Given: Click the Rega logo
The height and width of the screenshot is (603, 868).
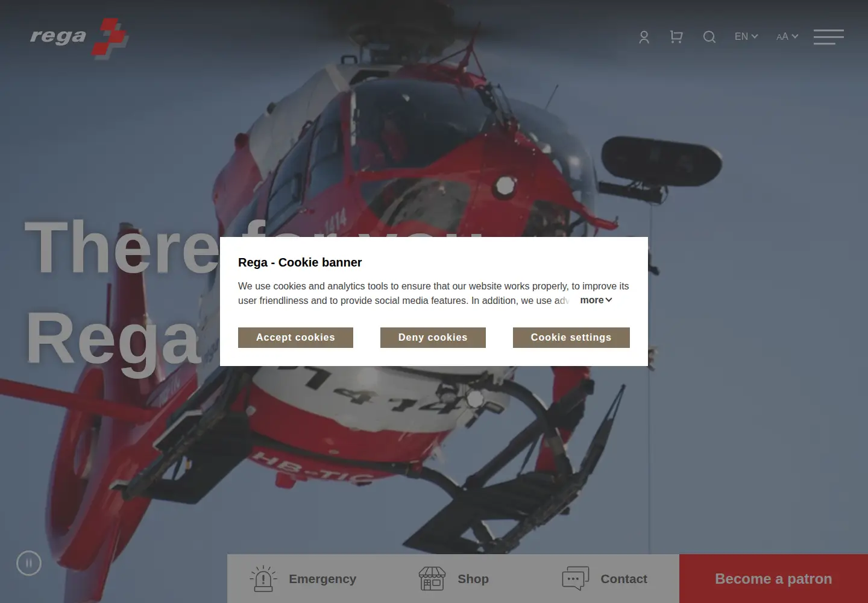Looking at the screenshot, I should pos(79,38).
